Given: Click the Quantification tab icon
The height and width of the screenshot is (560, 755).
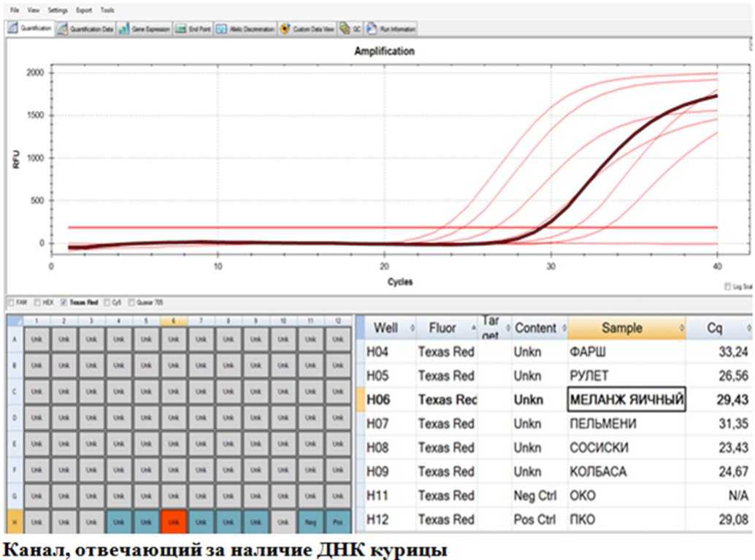Looking at the screenshot, I should pos(13,29).
